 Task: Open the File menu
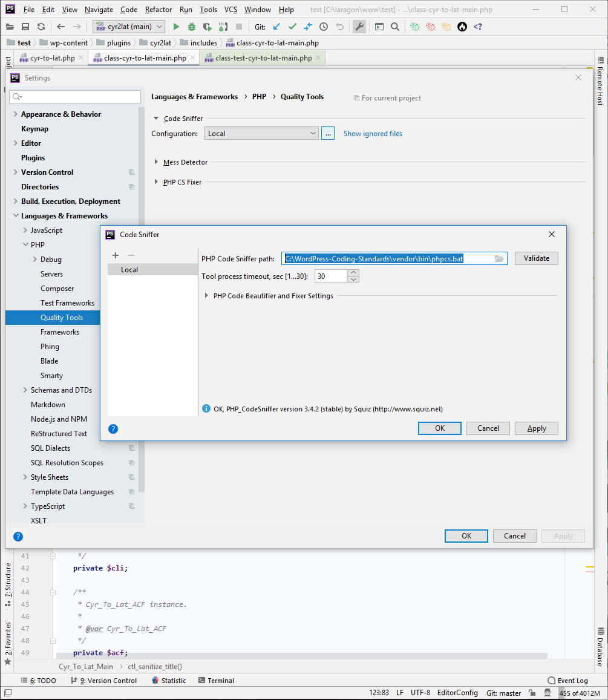pyautogui.click(x=29, y=9)
